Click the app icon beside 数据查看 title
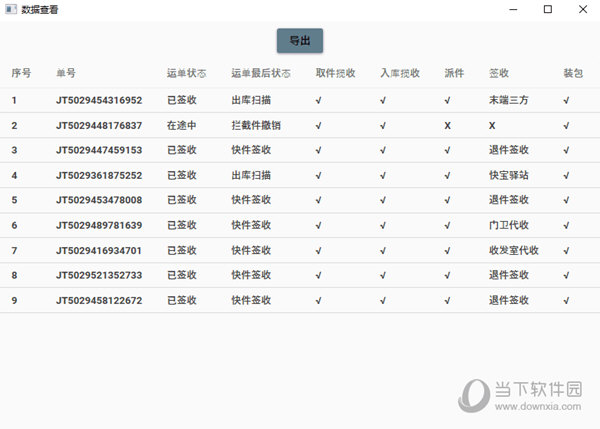Screen dimensions: 600x429 point(11,9)
